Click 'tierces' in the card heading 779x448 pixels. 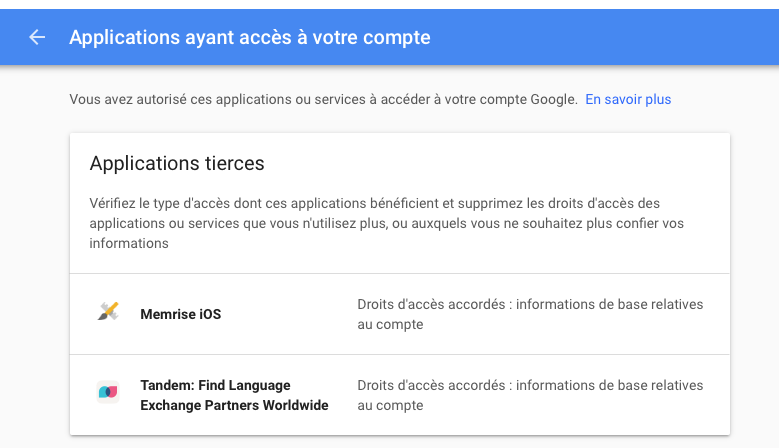click(x=233, y=163)
